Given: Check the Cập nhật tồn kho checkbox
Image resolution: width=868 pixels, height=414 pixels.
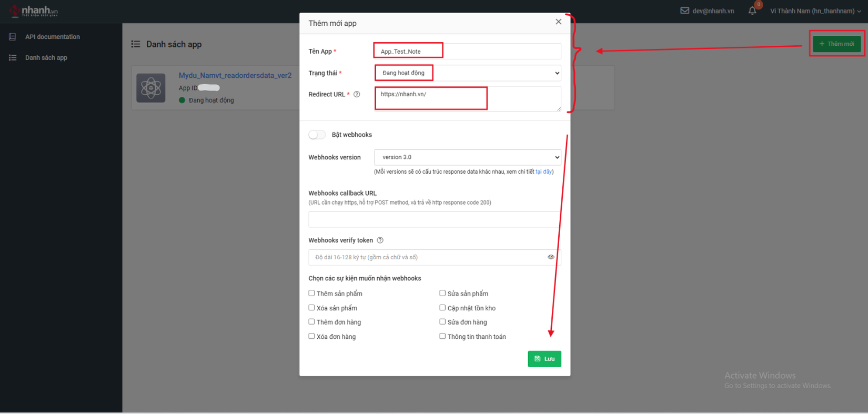Looking at the screenshot, I should (x=442, y=308).
